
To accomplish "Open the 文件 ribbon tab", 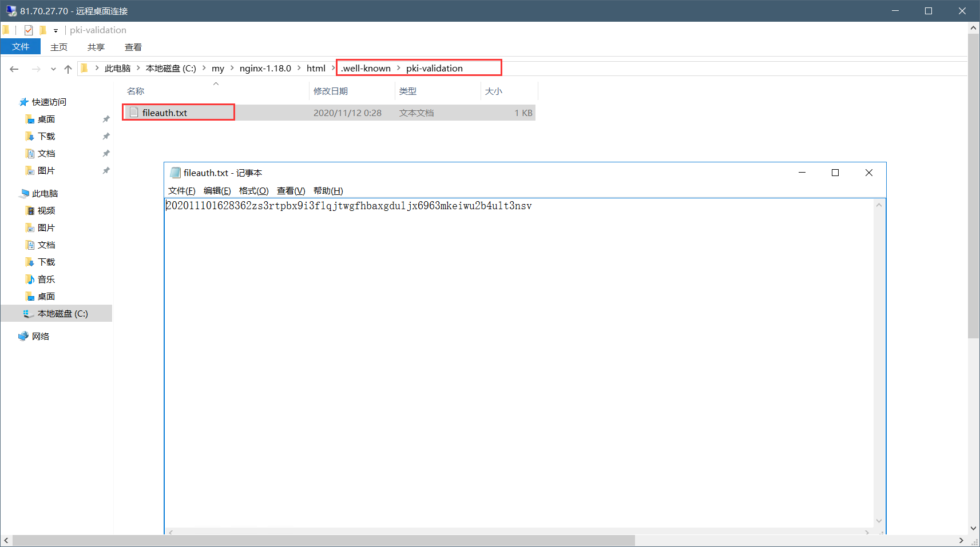I will click(x=21, y=47).
